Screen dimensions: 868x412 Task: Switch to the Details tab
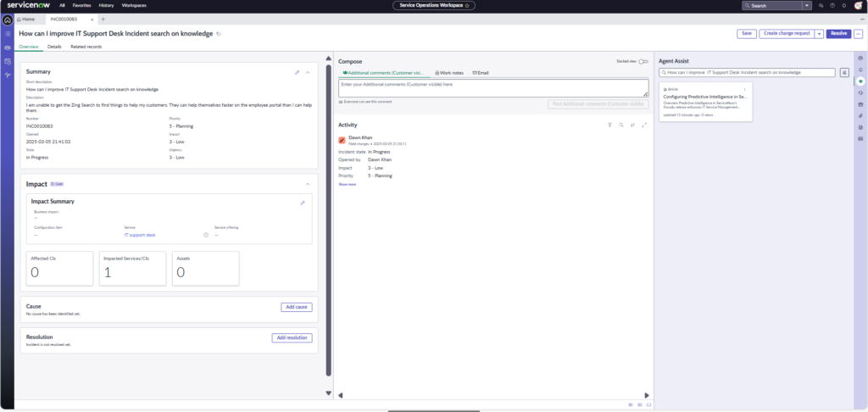(54, 47)
